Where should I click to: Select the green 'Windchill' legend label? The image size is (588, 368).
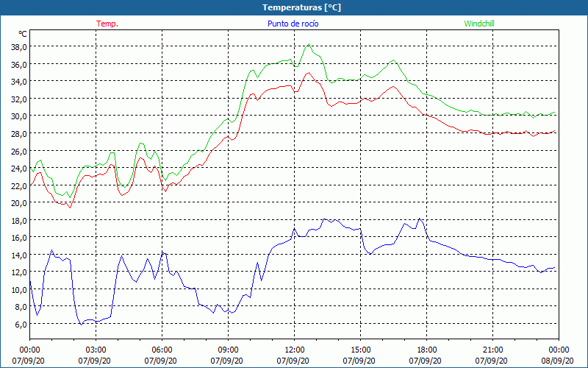[479, 24]
